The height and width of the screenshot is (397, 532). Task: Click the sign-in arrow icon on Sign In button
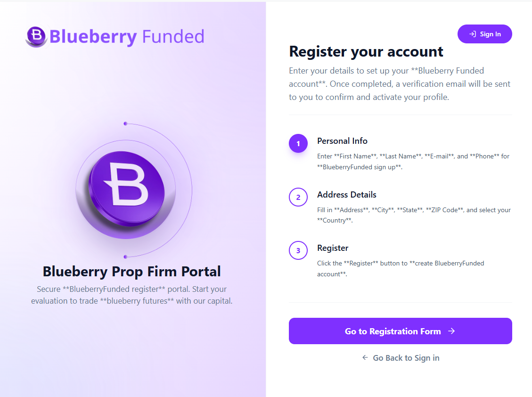pyautogui.click(x=472, y=33)
